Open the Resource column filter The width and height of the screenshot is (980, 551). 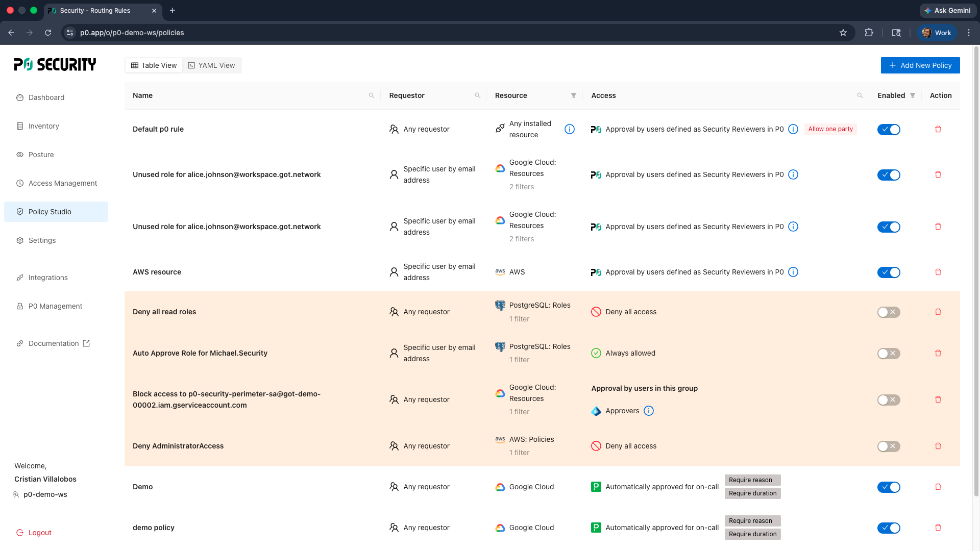(574, 96)
